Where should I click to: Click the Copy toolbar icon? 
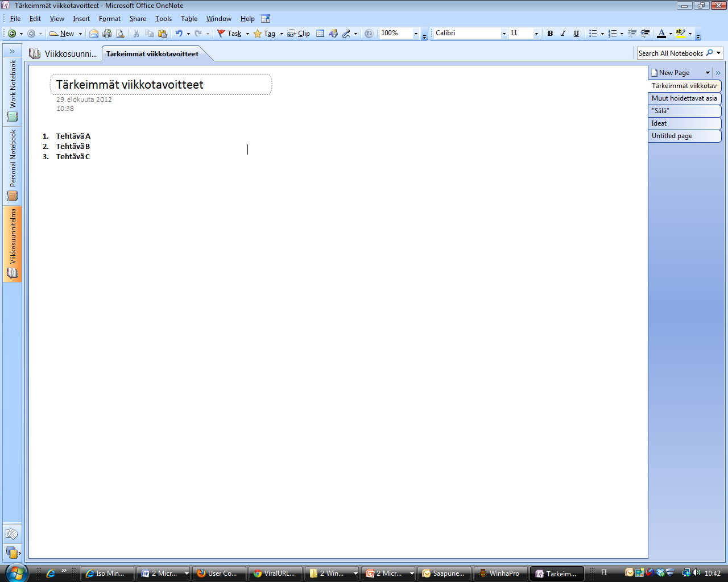(149, 34)
